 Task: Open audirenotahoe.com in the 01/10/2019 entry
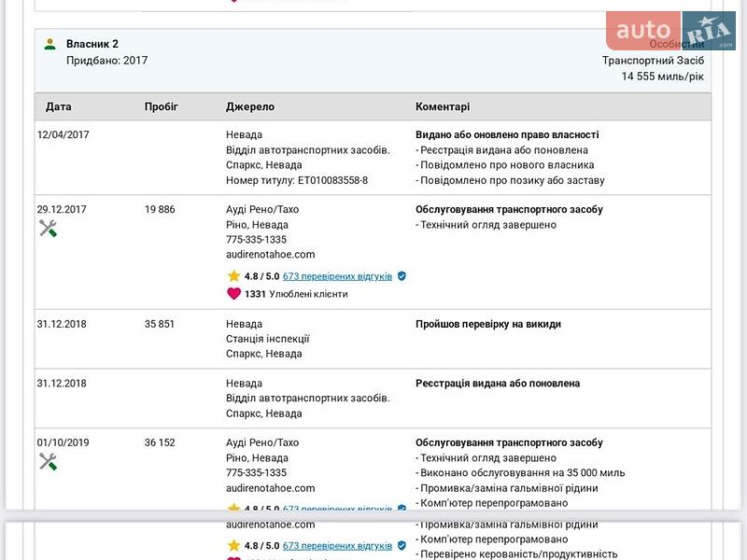pyautogui.click(x=270, y=487)
